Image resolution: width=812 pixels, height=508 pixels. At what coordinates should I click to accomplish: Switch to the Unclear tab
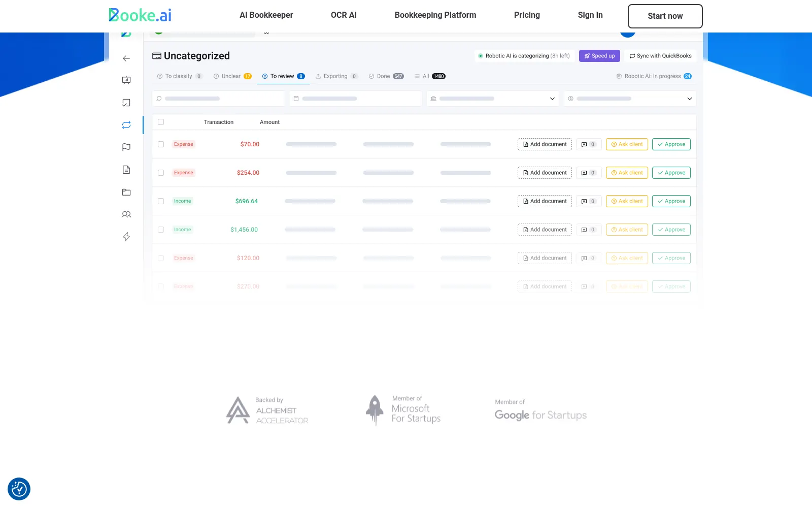click(232, 76)
